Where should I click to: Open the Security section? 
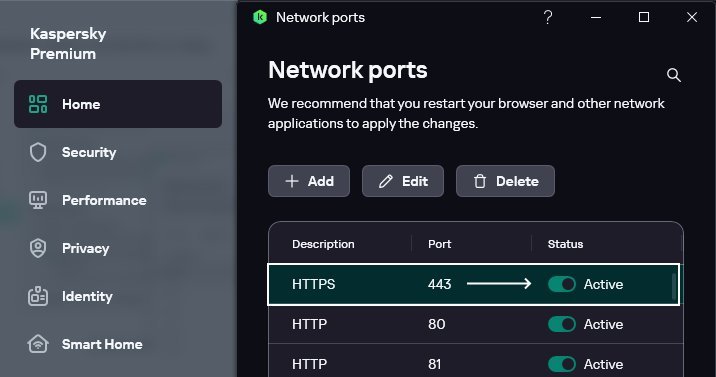[x=89, y=152]
